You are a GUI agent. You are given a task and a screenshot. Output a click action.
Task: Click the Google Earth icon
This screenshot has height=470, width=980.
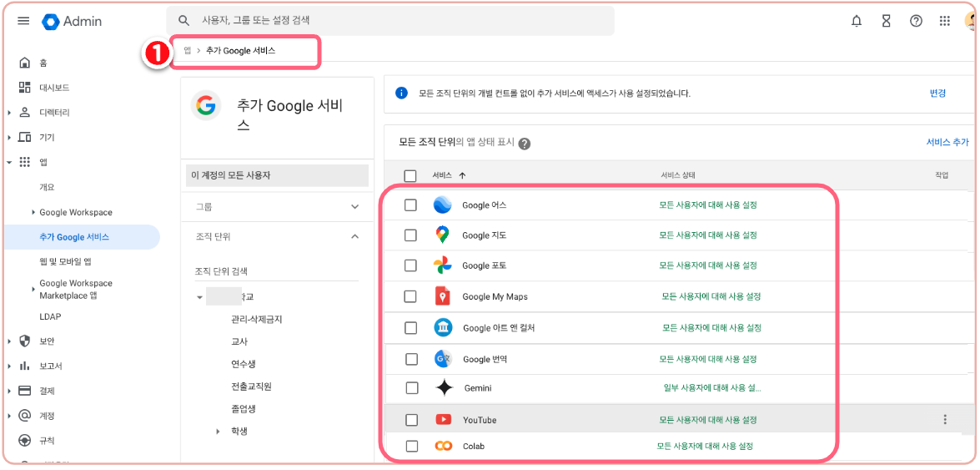click(443, 205)
